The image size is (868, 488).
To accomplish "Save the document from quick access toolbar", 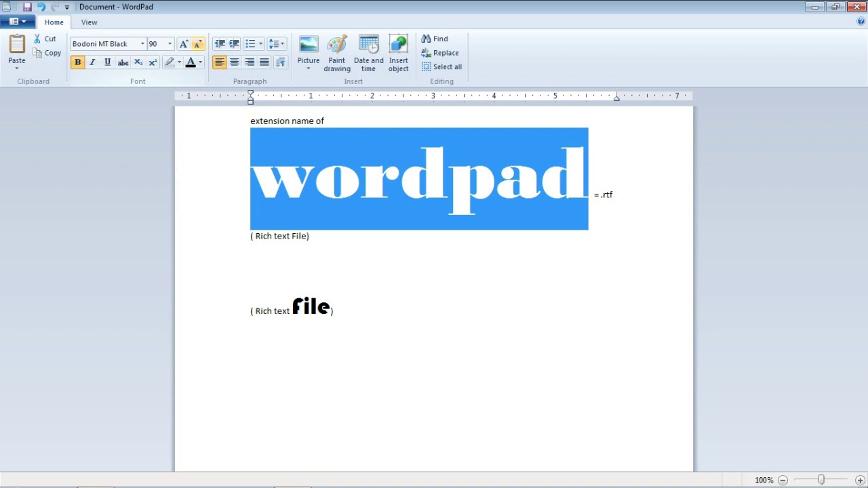I will (27, 7).
